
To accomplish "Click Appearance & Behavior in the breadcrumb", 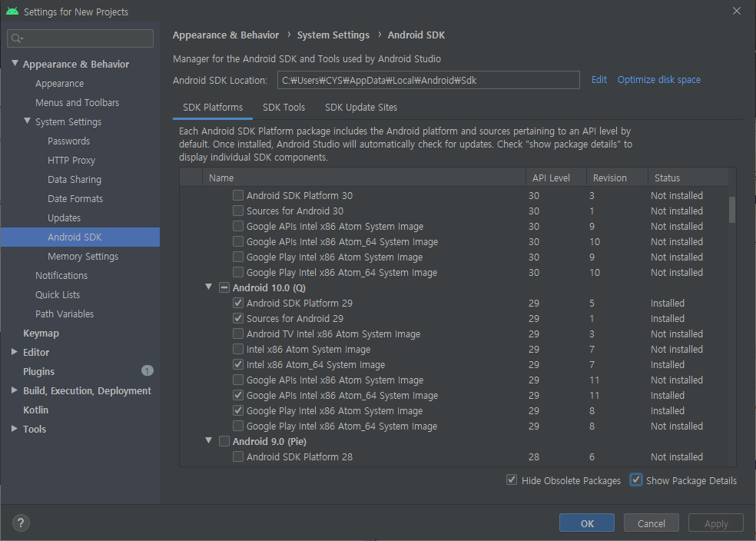I will (226, 35).
